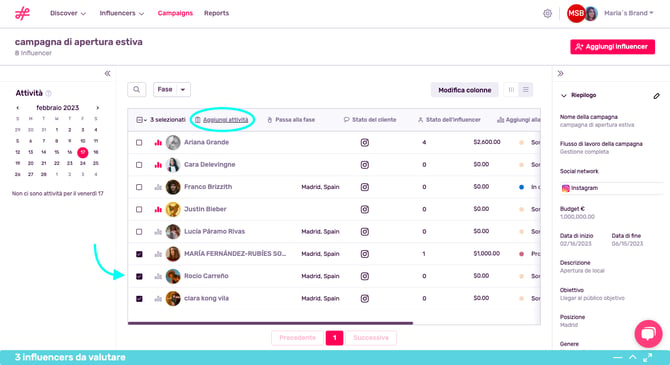The image size is (670, 365).
Task: Collapse left Attività panel with double chevron
Action: pyautogui.click(x=107, y=74)
